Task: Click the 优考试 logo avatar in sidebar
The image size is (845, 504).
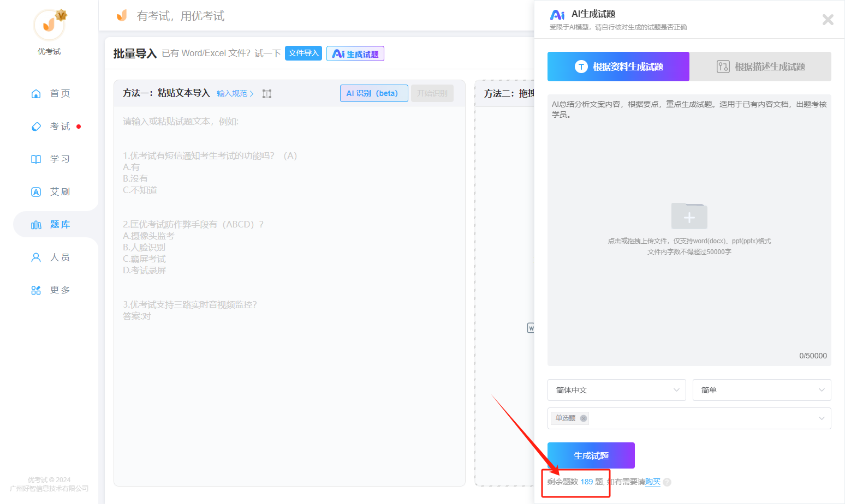Action: click(x=49, y=25)
